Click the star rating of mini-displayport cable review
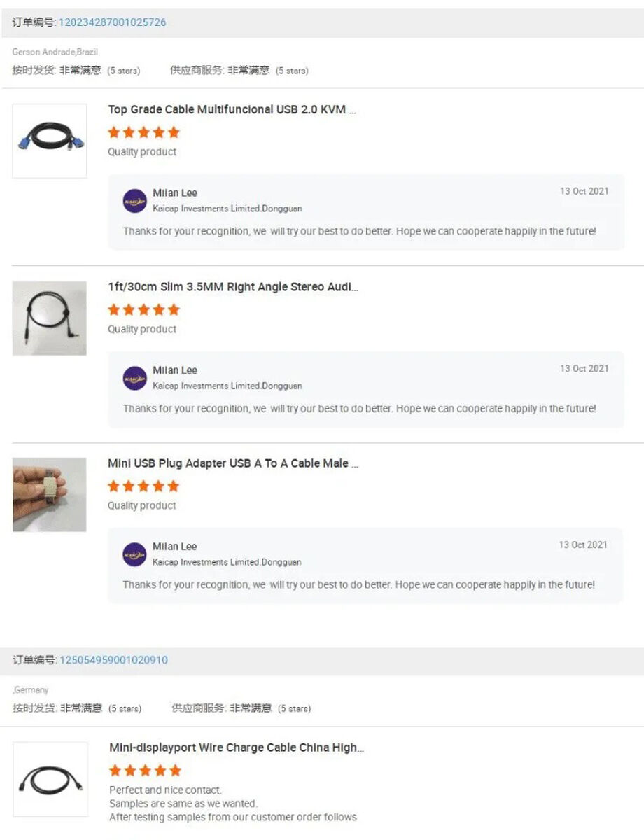The image size is (644, 840). point(145,771)
